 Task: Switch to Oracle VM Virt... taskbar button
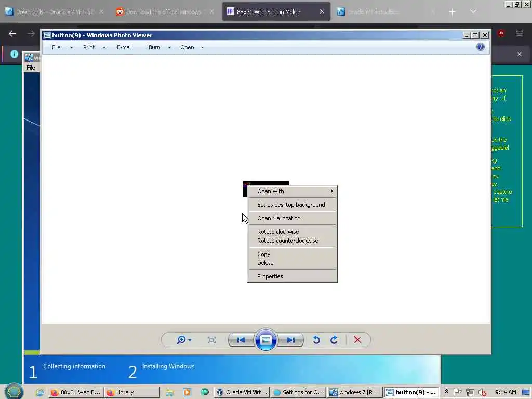(x=242, y=392)
